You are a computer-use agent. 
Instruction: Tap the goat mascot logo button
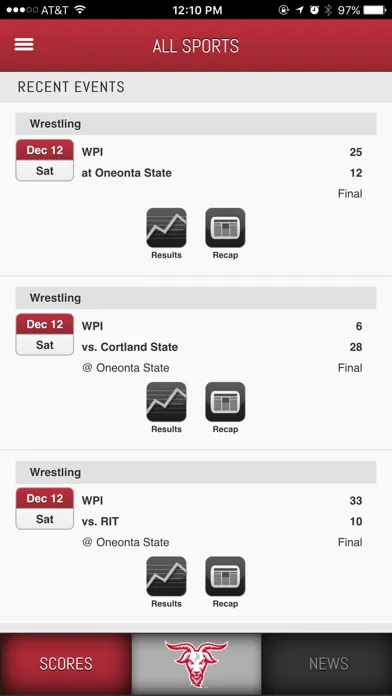click(x=196, y=664)
